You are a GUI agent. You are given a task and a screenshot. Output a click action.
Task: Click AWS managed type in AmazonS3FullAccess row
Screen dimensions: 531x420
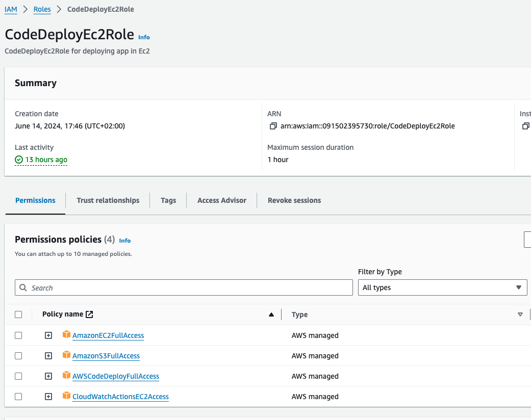pyautogui.click(x=315, y=356)
